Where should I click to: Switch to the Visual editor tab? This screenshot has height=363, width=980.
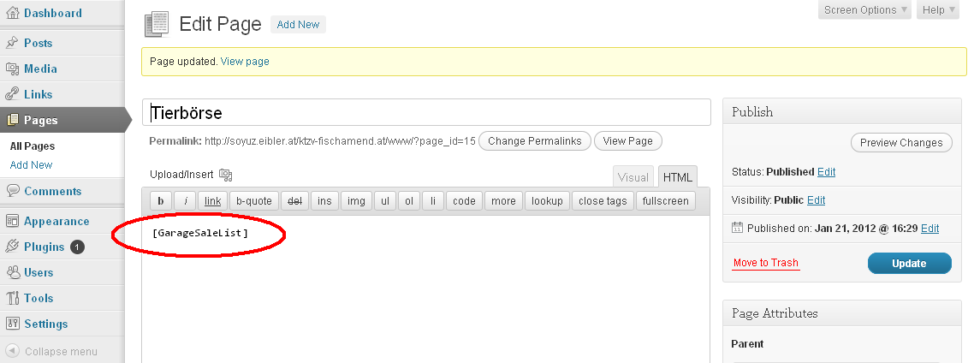coord(633,177)
